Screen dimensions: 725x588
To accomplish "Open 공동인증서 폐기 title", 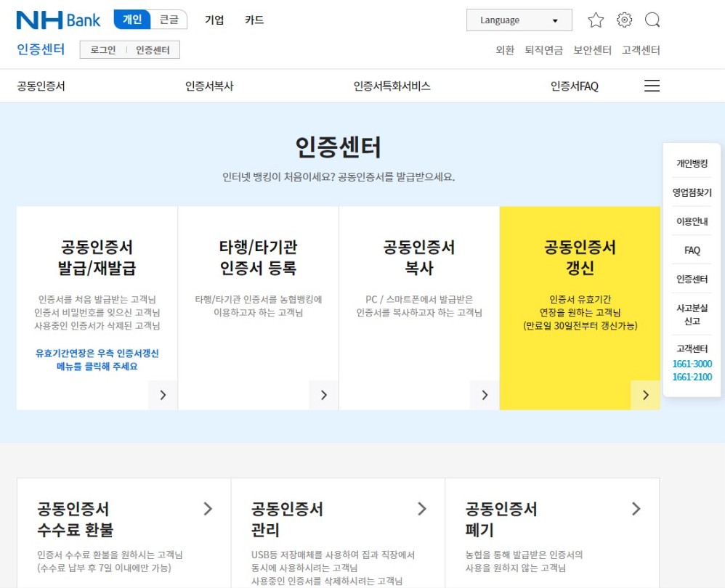I will [x=501, y=519].
